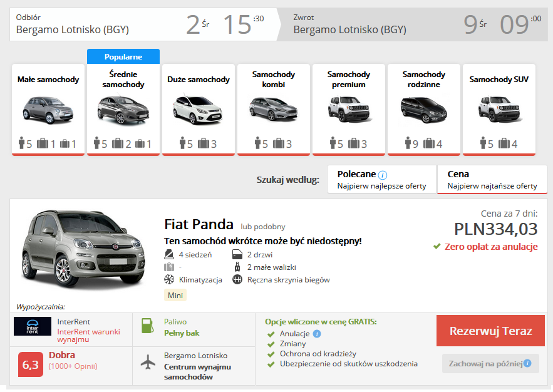Open the info icon on Zachowaj na później
The width and height of the screenshot is (553, 392).
point(527,363)
